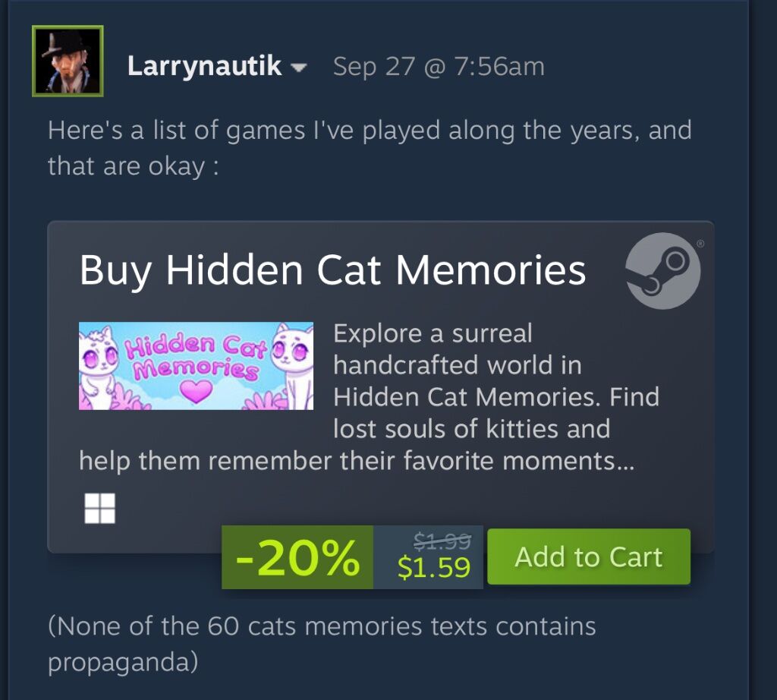Add Hidden Cat Memories to cart
The height and width of the screenshot is (700, 777).
pos(589,557)
